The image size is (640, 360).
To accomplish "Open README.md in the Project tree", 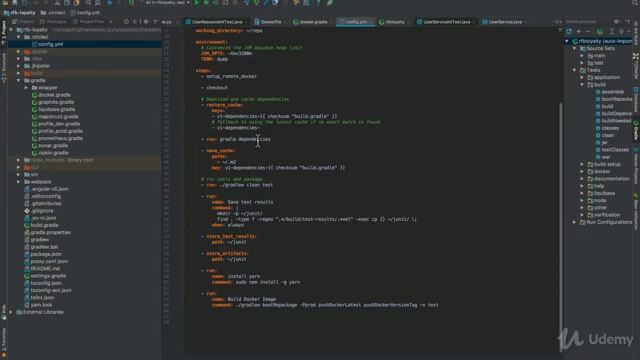I will click(45, 269).
